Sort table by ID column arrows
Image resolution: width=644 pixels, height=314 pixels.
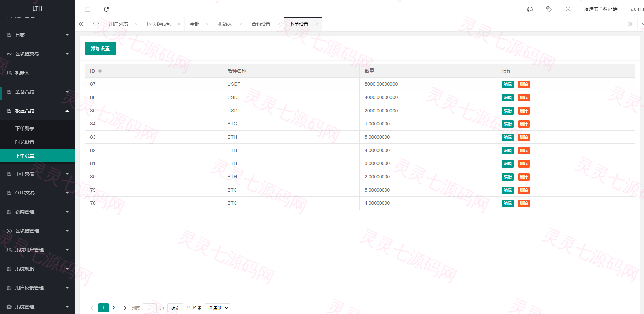tap(100, 71)
